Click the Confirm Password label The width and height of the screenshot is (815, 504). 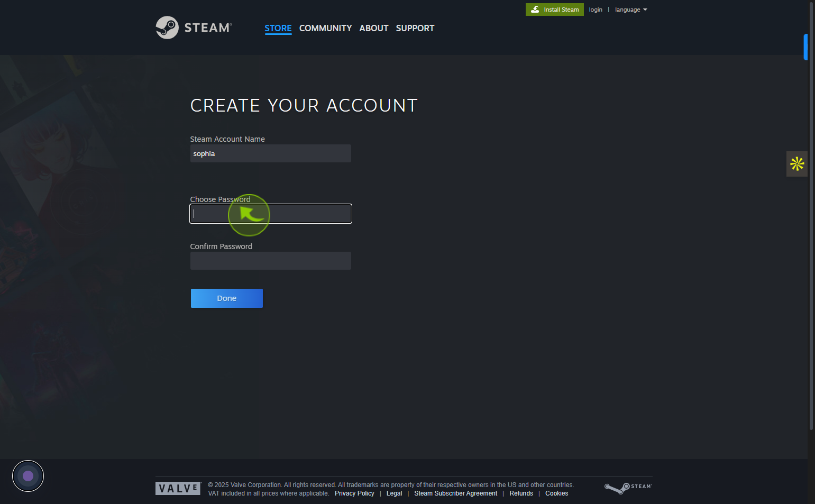coord(221,246)
